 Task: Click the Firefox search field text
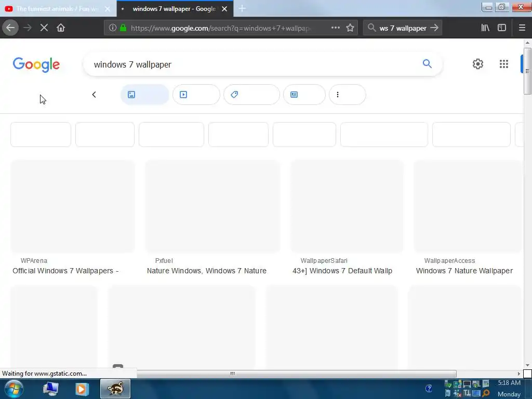[x=403, y=28]
